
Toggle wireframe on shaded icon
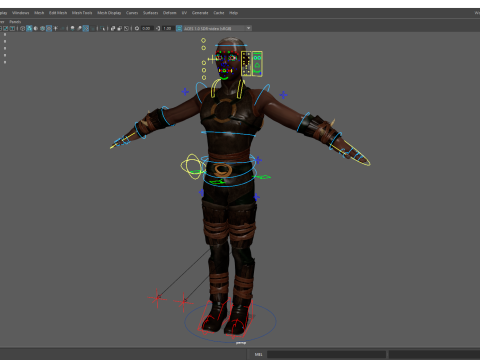coord(42,28)
